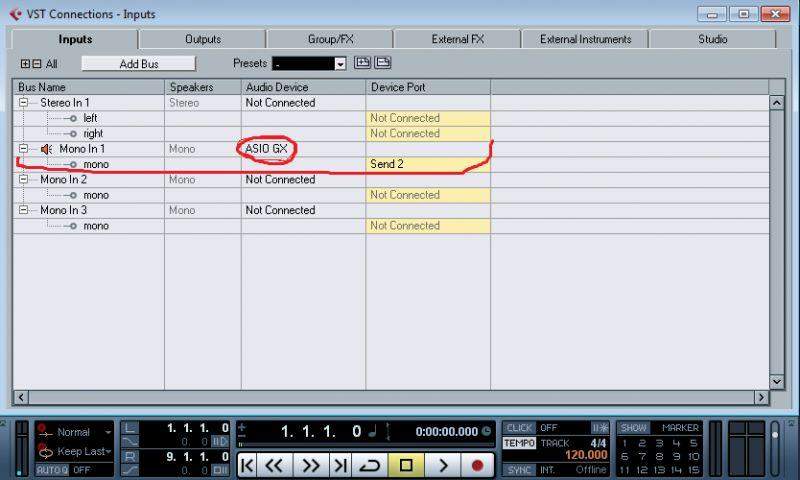This screenshot has height=480, width=800.
Task: Jump to marker 8 in marker grid
Action: click(x=659, y=457)
